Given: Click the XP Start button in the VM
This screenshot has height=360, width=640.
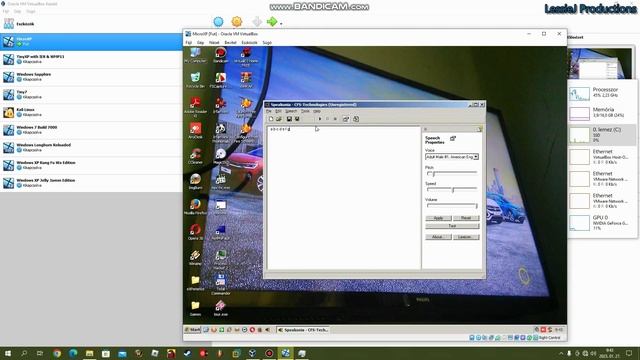Looking at the screenshot, I should click(x=192, y=330).
